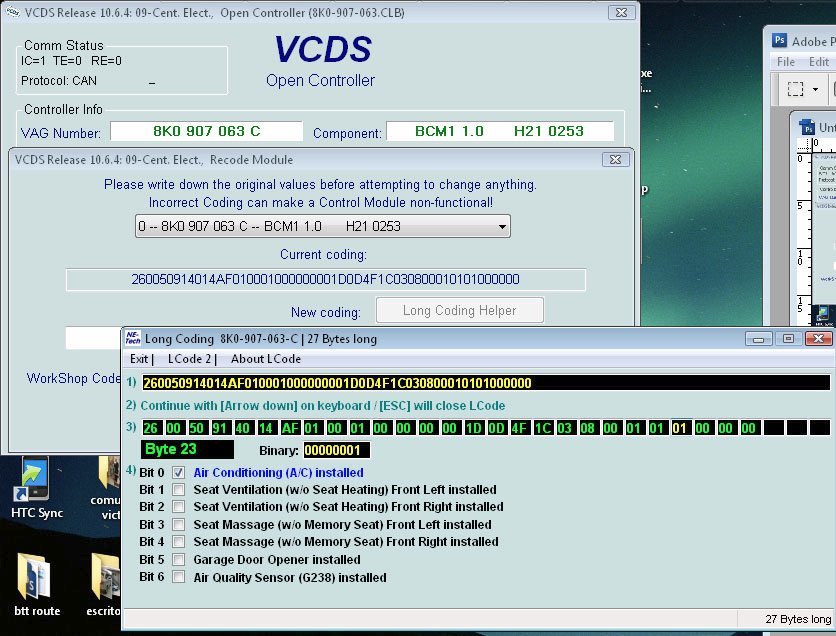Image resolution: width=836 pixels, height=636 pixels.
Task: Select the byte cell with value 1D
Action: click(x=473, y=428)
